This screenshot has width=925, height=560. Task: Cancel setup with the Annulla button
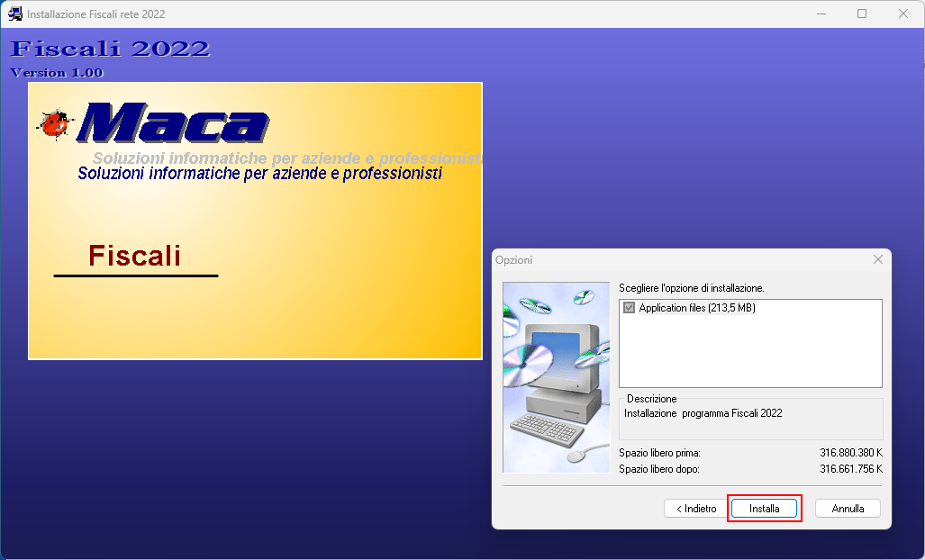pos(848,508)
